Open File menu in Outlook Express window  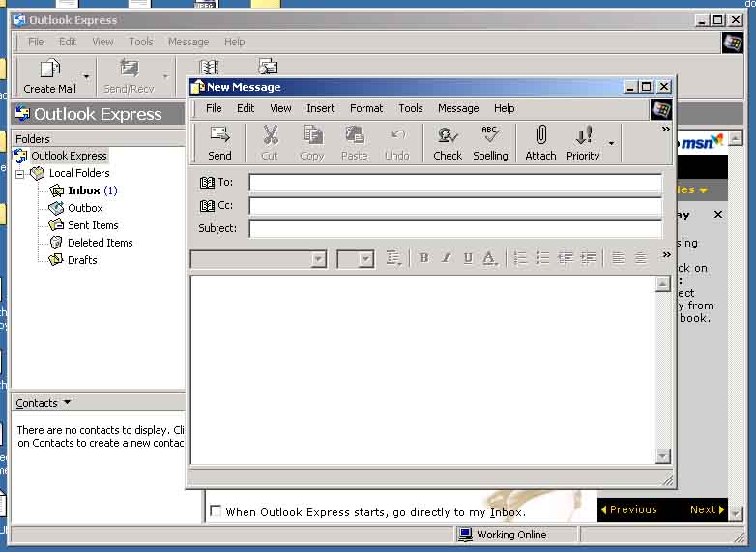36,42
